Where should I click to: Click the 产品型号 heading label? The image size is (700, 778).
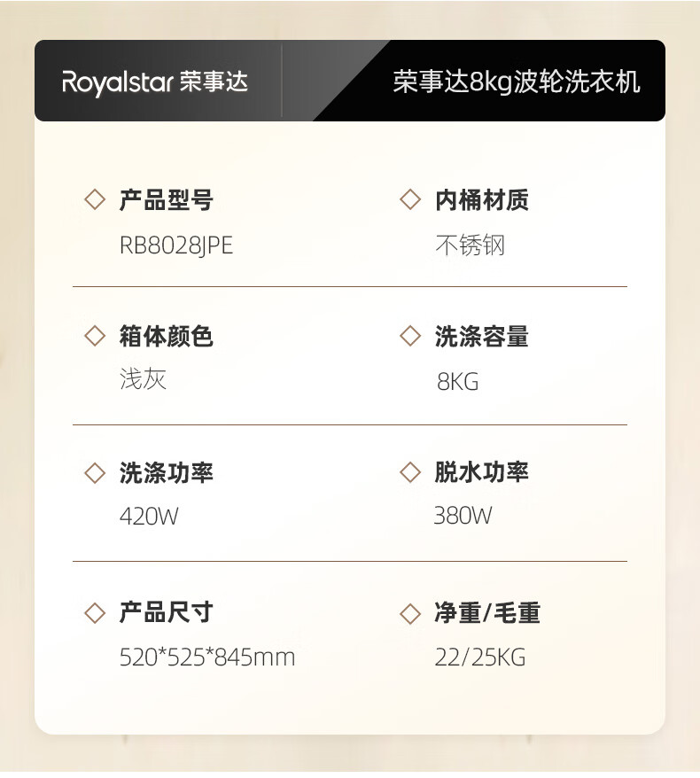167,200
